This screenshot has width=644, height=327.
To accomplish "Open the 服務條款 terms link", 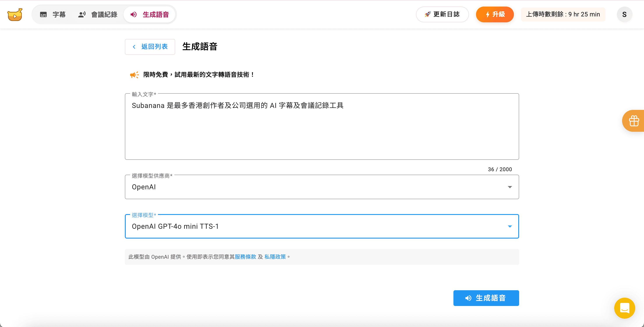I will (245, 257).
